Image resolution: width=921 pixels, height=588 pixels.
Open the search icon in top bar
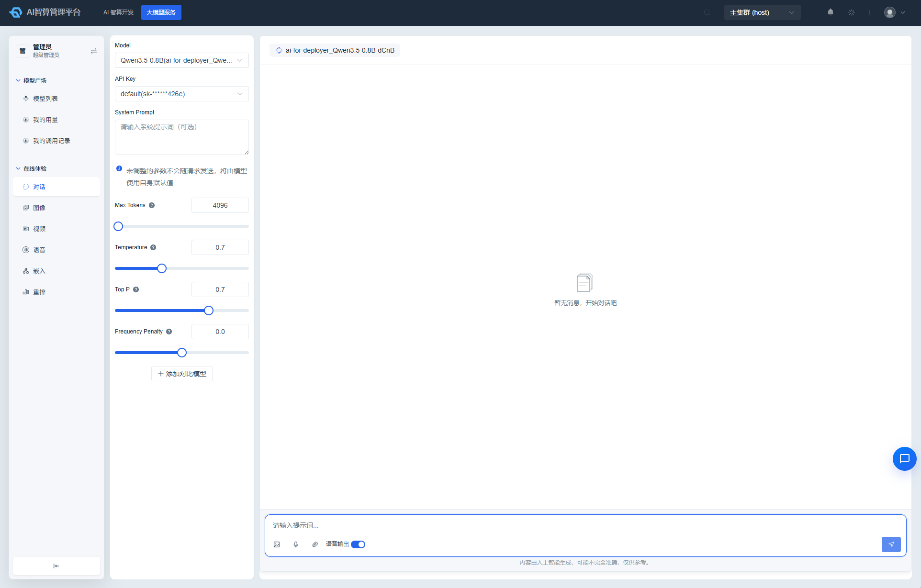pos(707,12)
